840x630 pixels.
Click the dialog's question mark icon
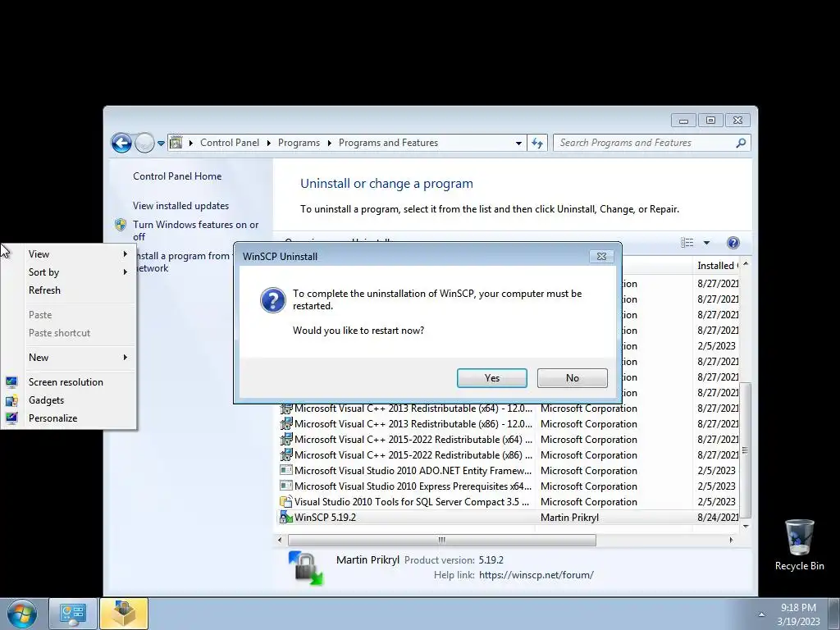pos(272,300)
